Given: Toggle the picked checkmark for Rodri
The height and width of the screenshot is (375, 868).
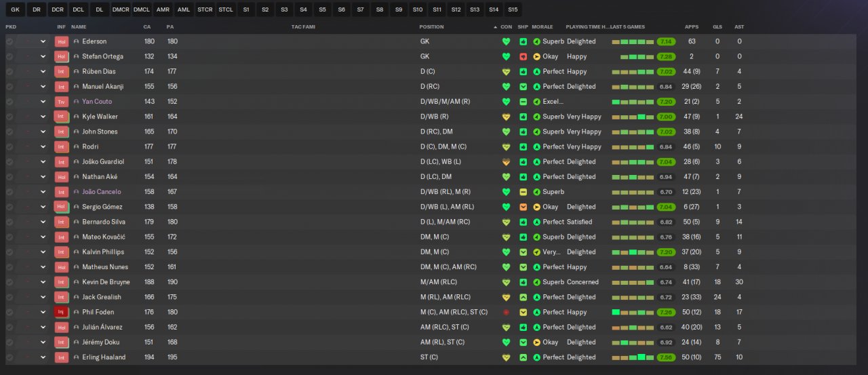Looking at the screenshot, I should [9, 146].
